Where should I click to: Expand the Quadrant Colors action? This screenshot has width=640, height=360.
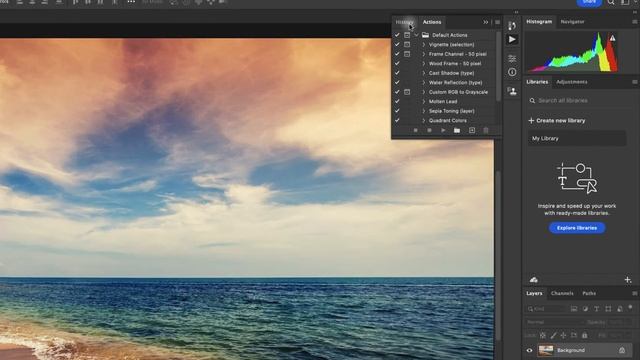pyautogui.click(x=423, y=120)
